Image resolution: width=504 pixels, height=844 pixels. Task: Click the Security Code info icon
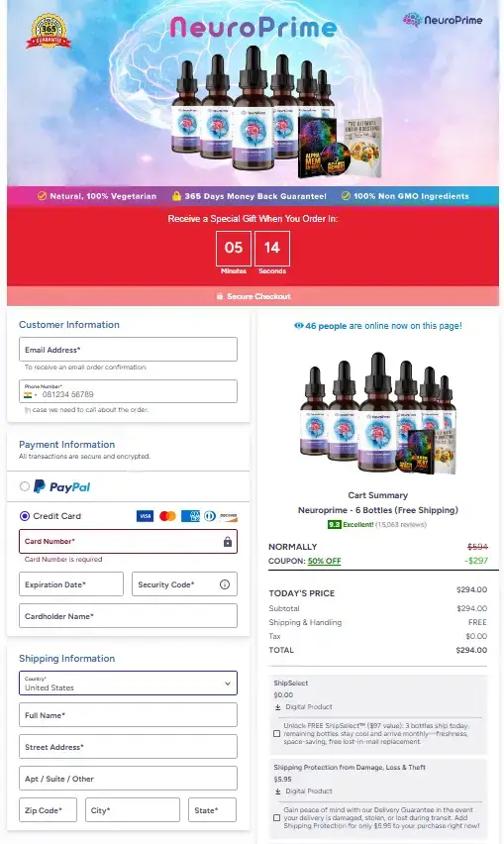225,584
